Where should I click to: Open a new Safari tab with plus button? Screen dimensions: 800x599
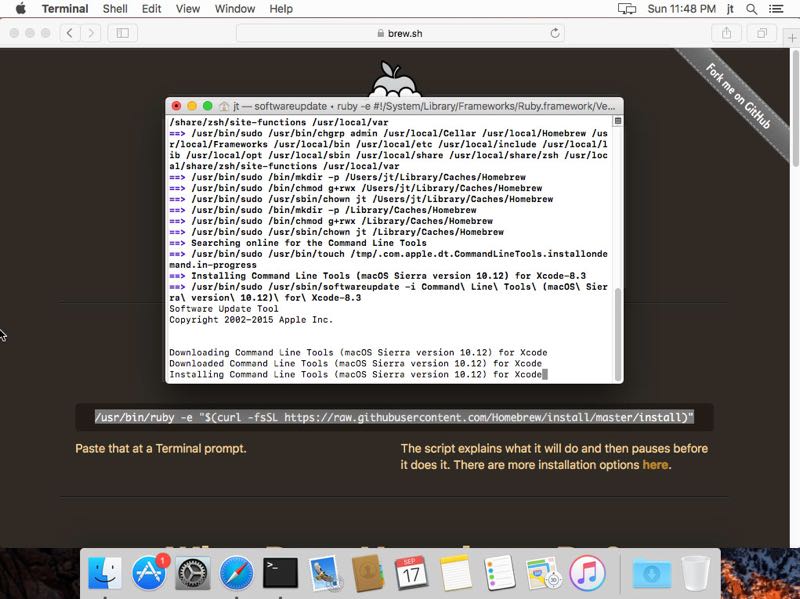click(x=791, y=38)
